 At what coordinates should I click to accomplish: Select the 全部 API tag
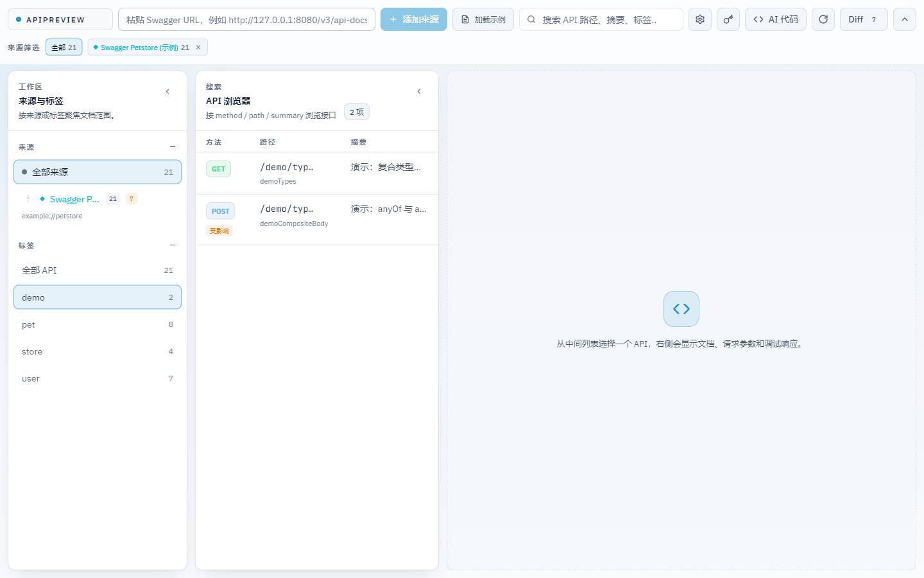click(98, 270)
